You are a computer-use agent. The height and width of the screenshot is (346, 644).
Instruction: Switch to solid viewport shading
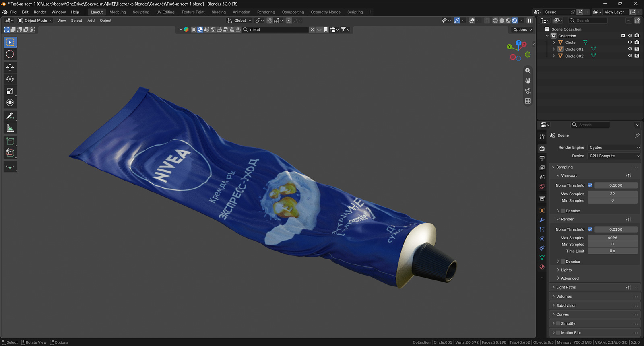(x=502, y=21)
